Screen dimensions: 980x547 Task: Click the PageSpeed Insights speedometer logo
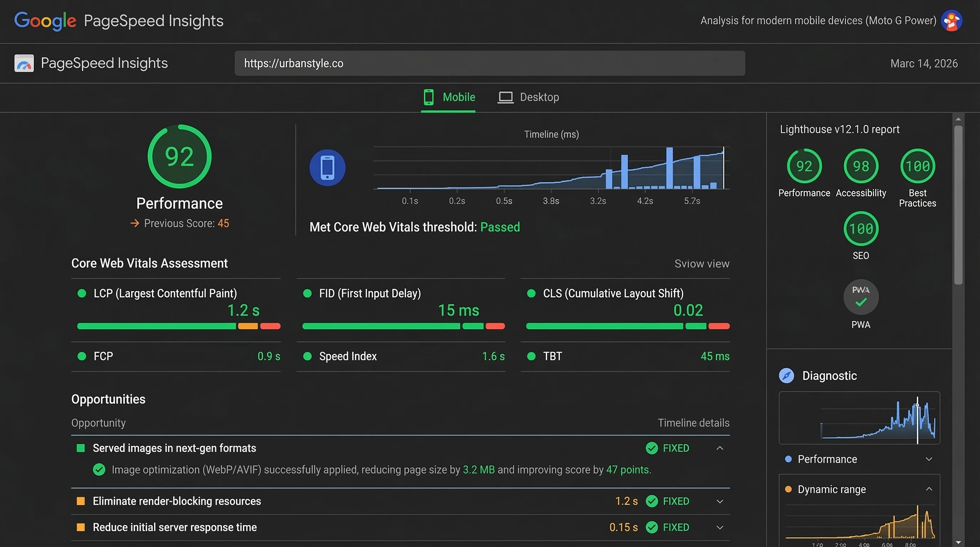[24, 63]
